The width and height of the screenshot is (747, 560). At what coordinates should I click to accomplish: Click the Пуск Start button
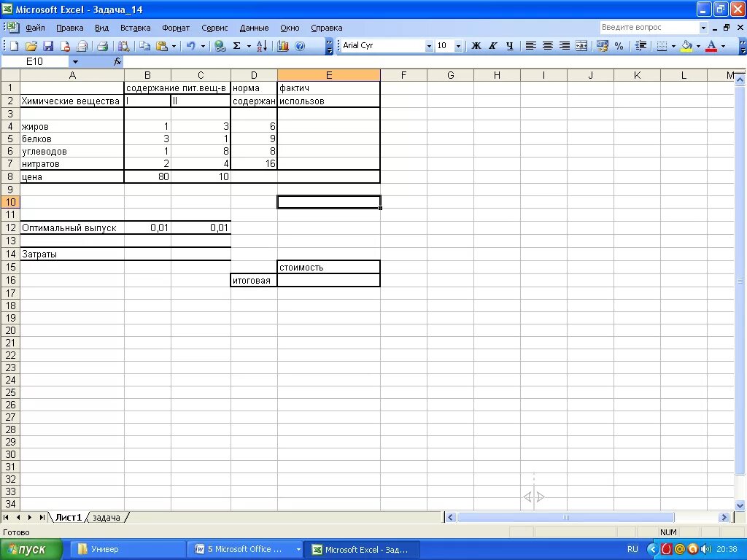(31, 550)
